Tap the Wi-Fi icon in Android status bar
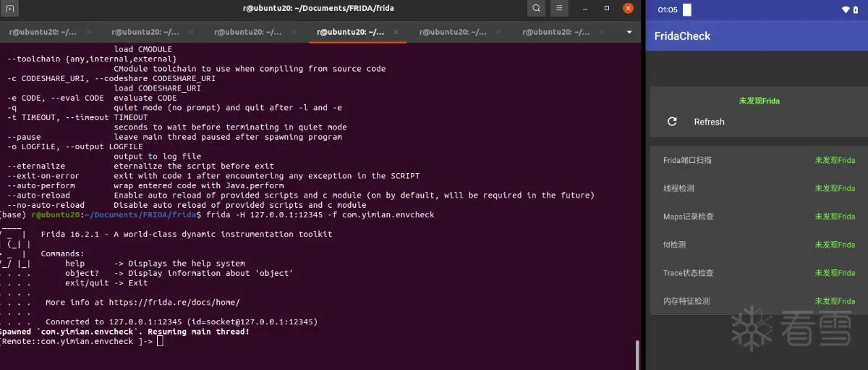Image resolution: width=868 pixels, height=370 pixels. coord(845,10)
